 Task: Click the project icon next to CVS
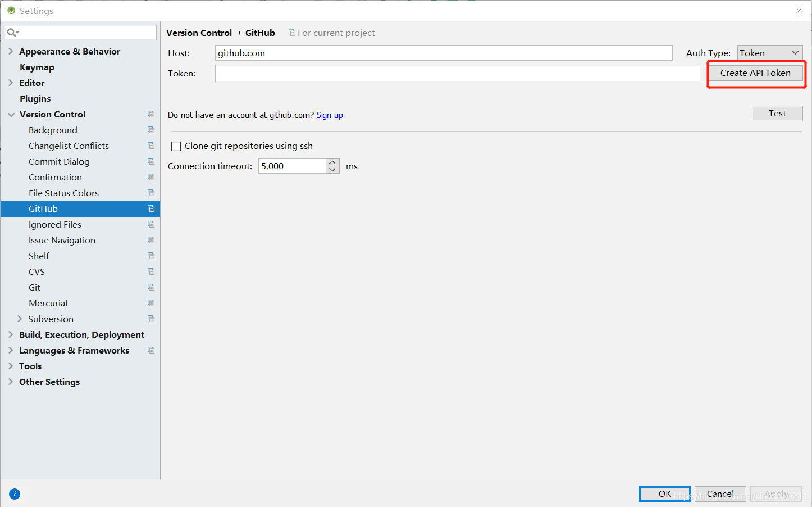tap(151, 271)
